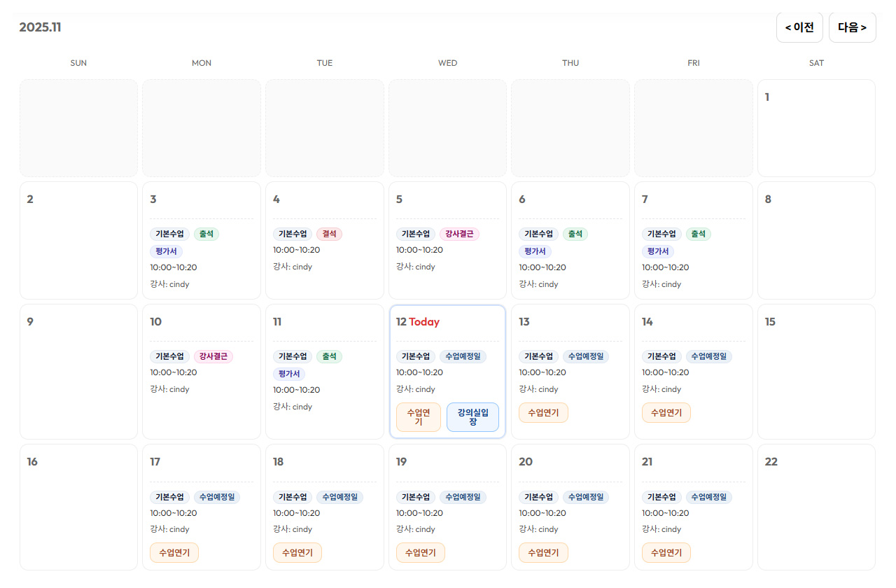View the 평가서 on November 7
Viewport: 896px width, 588px height.
[x=658, y=251]
